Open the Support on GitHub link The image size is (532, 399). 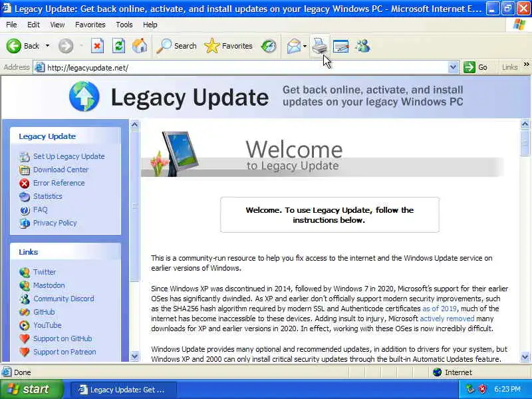coord(63,338)
